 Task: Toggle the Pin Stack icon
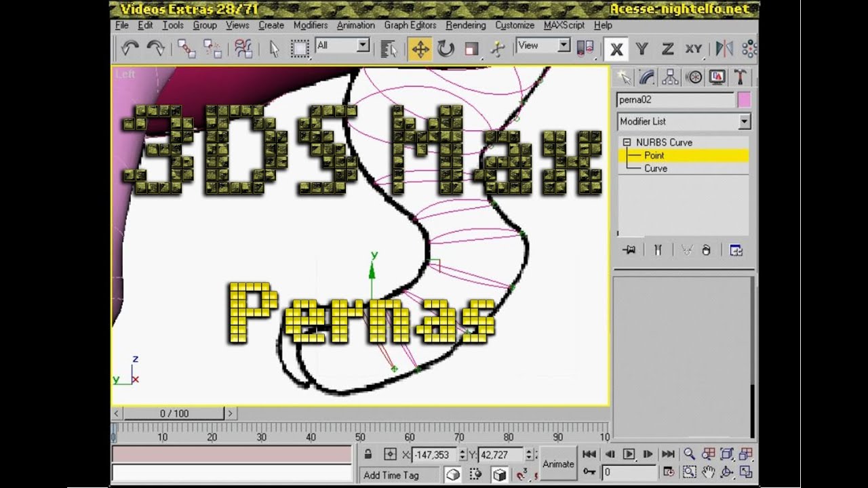point(629,250)
